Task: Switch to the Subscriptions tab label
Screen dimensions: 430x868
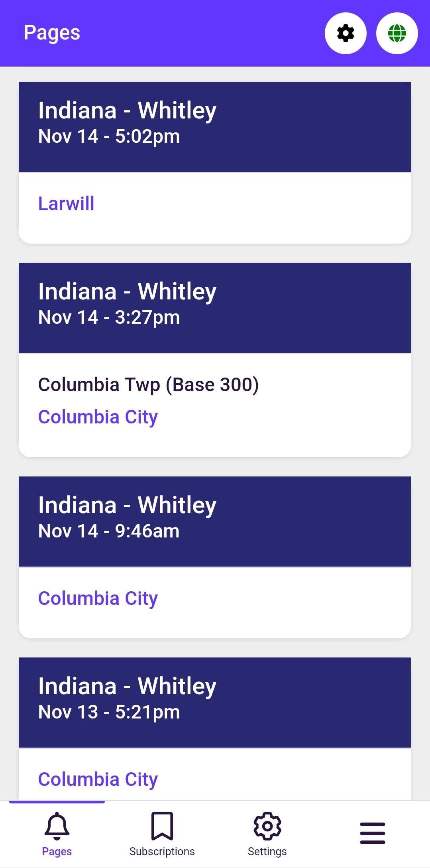Action: click(162, 852)
